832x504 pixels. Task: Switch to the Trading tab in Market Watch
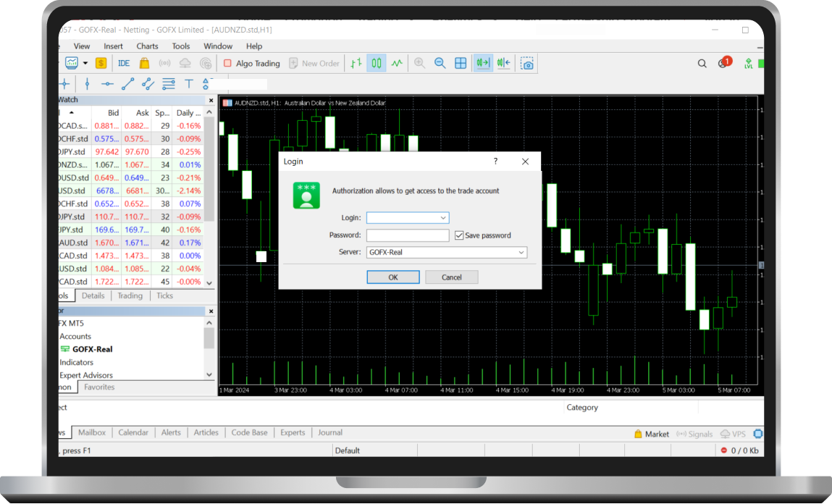pos(130,295)
